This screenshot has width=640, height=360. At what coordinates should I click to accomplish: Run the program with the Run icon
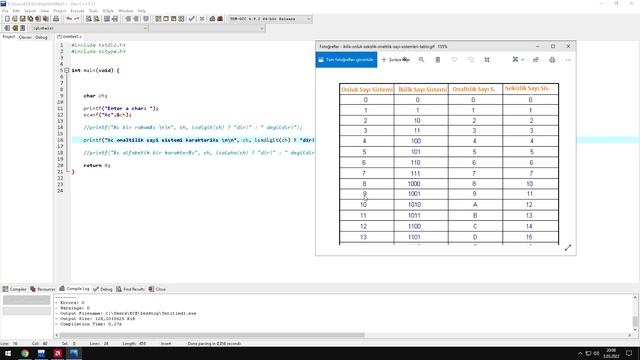[x=166, y=19]
